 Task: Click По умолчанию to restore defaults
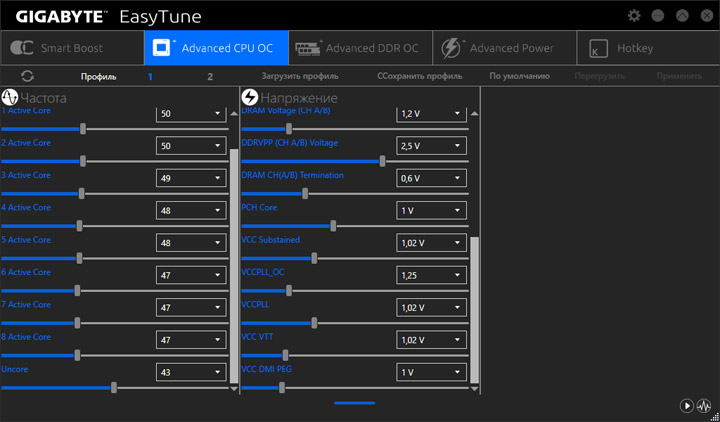point(520,76)
